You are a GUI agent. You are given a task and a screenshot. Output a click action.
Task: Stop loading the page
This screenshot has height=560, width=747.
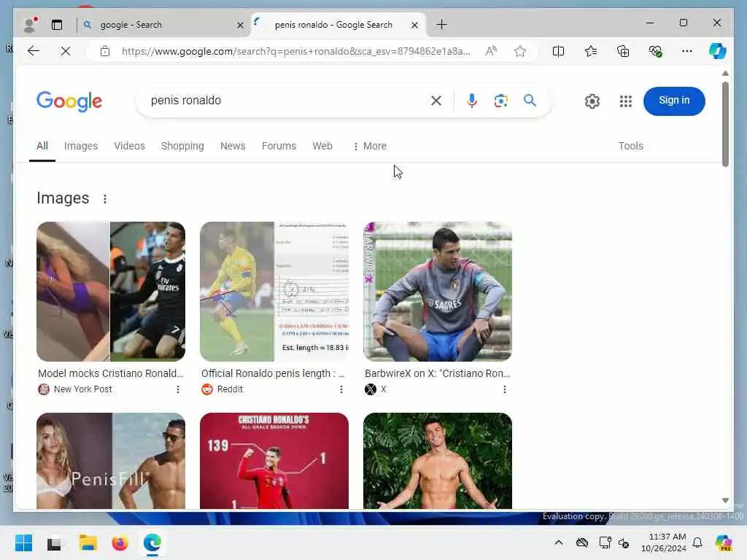[x=66, y=51]
